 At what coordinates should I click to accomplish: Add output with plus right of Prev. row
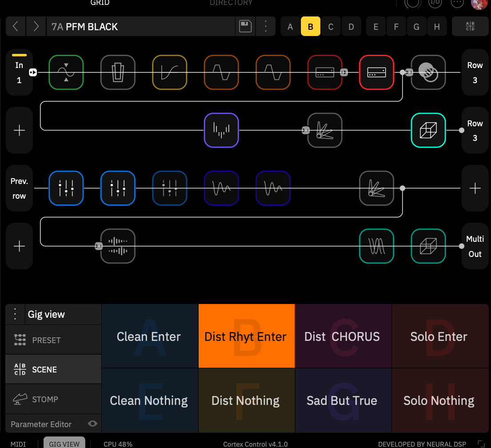(x=475, y=188)
